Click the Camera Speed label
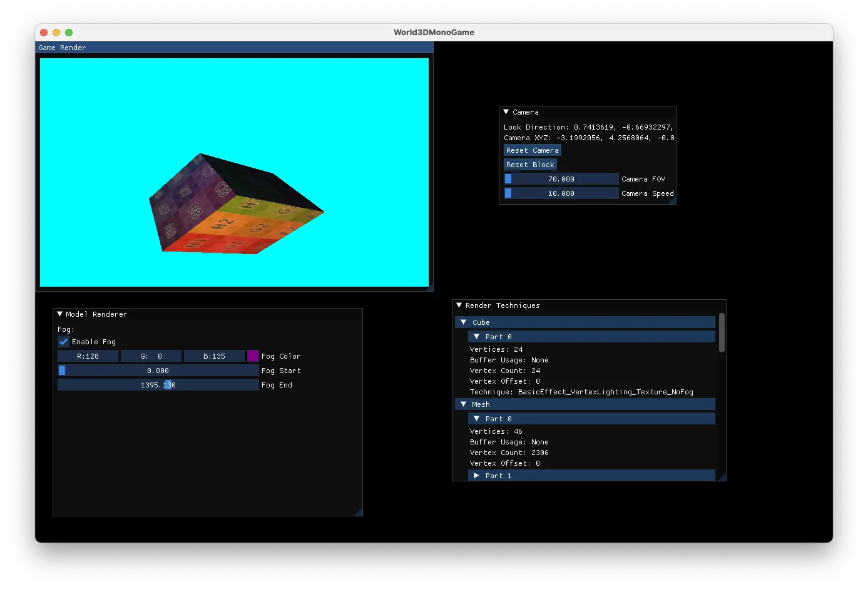Viewport: 868px width, 589px height. pos(648,193)
